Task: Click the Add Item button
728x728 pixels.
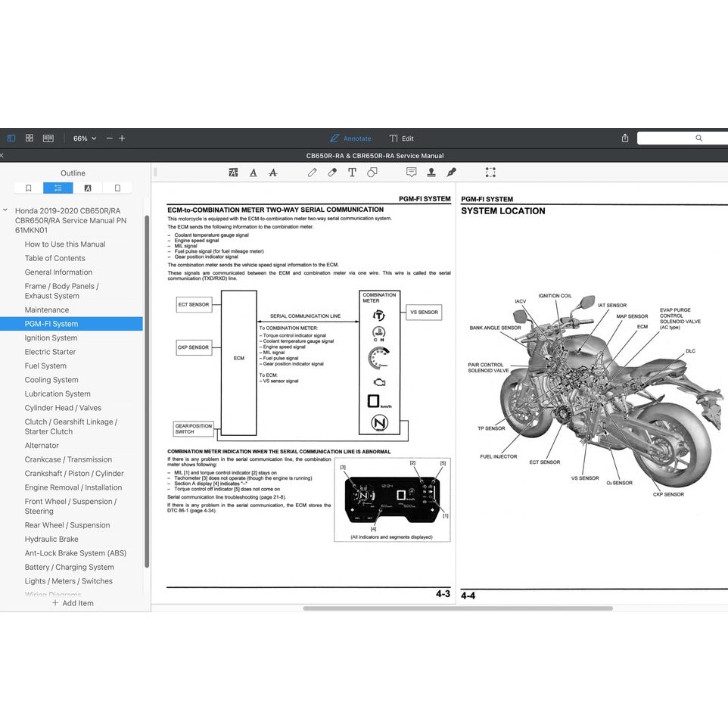Action: point(73,603)
